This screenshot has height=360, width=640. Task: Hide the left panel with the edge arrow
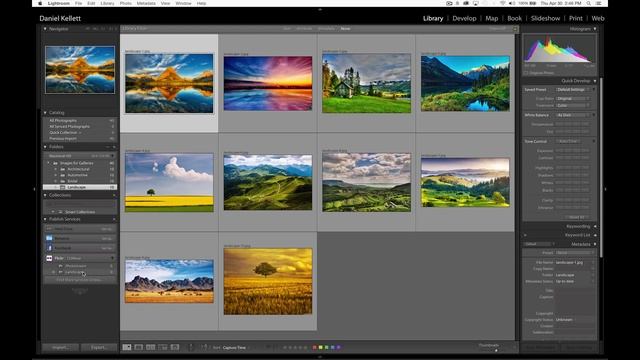pos(34,189)
